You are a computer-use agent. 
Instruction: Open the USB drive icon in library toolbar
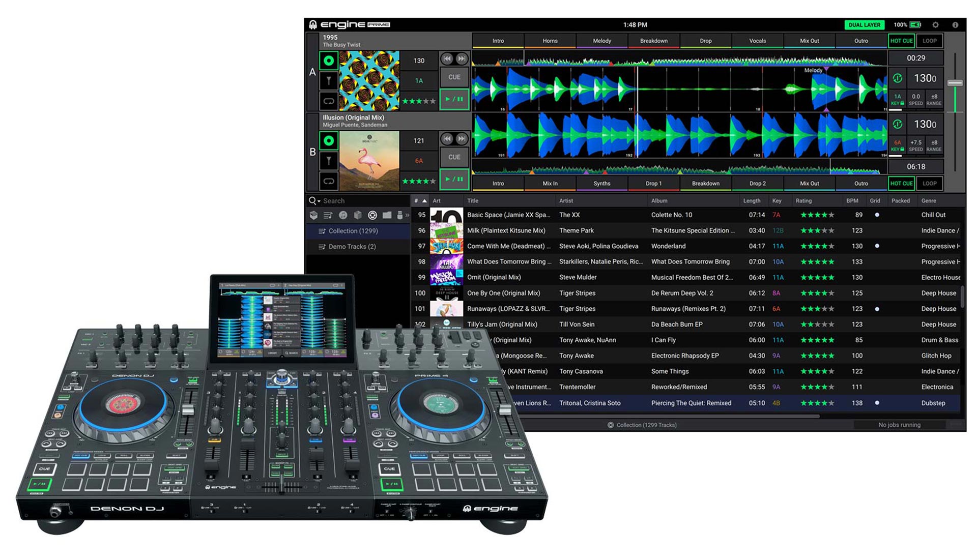click(x=400, y=215)
